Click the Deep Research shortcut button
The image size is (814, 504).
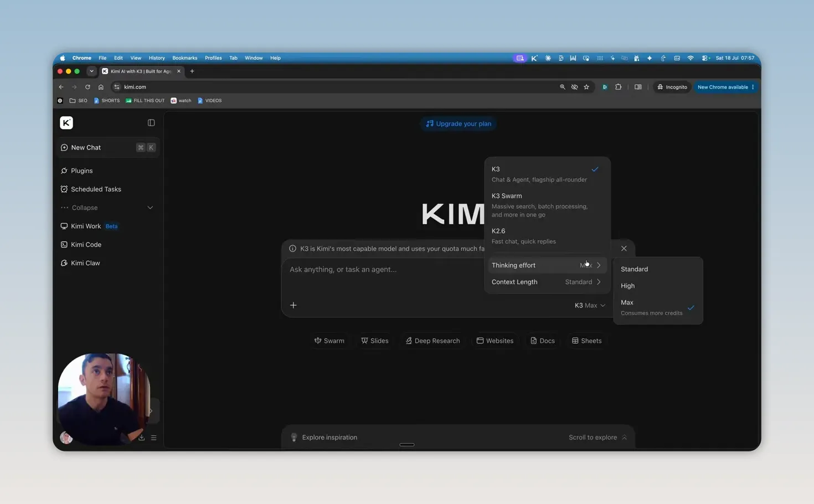(x=432, y=341)
